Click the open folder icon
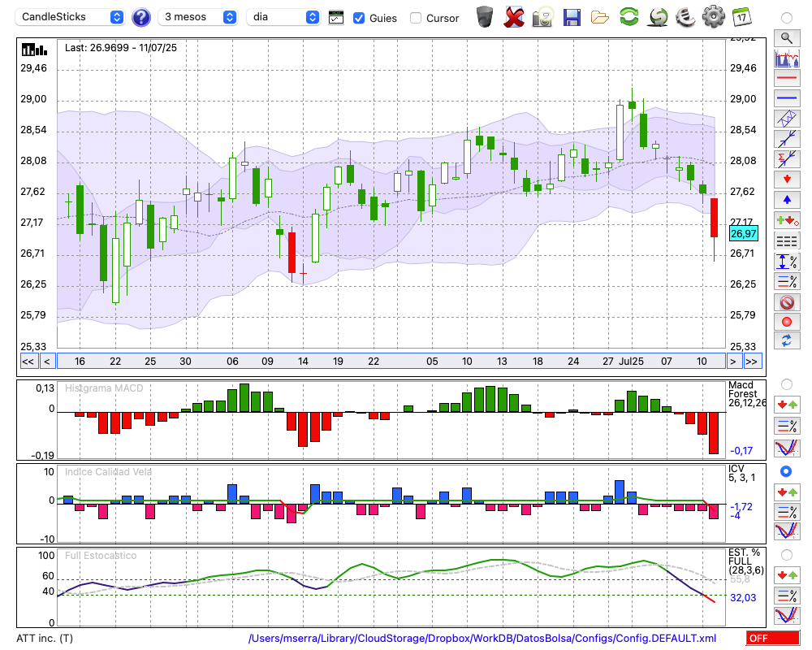The width and height of the screenshot is (812, 650). (x=600, y=18)
